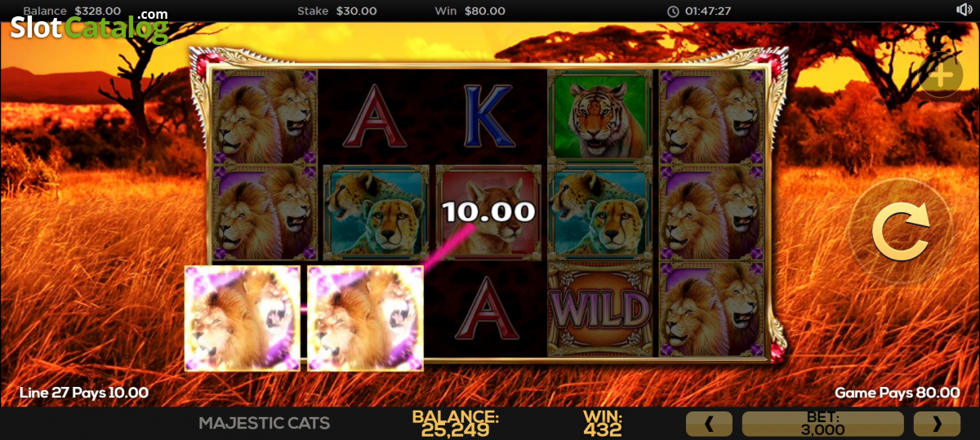Select the cheetah symbol on reel two

tap(376, 211)
